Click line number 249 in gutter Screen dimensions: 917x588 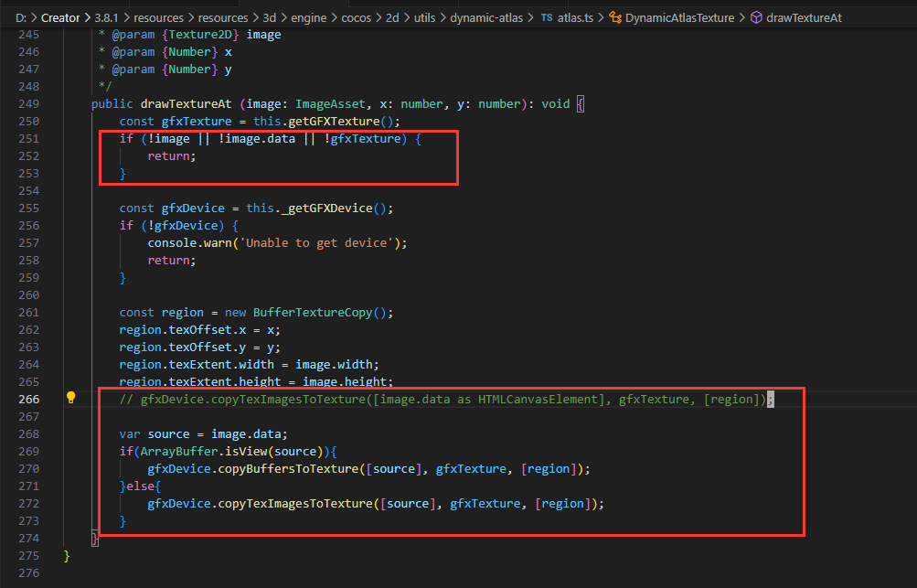(x=28, y=103)
